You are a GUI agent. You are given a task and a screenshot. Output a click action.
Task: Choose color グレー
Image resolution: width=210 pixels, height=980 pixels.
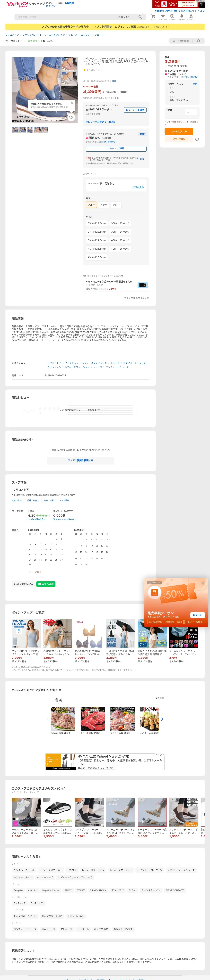[x=116, y=205]
